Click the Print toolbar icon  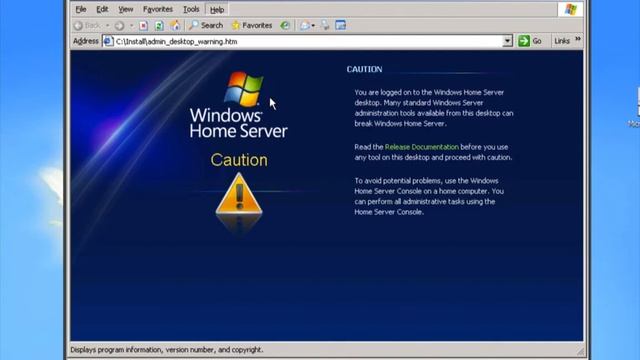325,25
